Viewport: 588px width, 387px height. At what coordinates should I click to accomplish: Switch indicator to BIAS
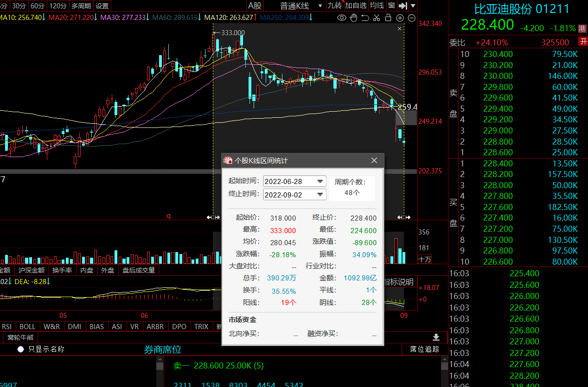pyautogui.click(x=97, y=326)
